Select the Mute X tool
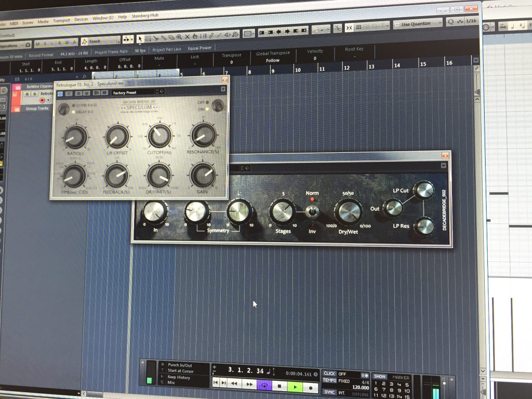 pyautogui.click(x=187, y=37)
